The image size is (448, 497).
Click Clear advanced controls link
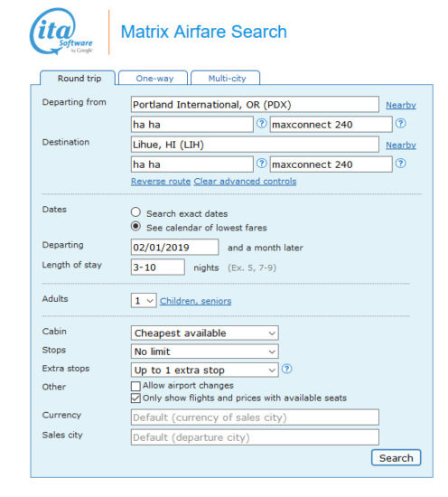245,182
